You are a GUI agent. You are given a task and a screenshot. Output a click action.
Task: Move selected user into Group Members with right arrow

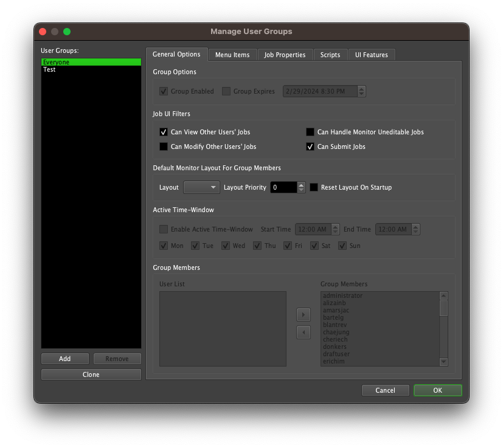(304, 314)
